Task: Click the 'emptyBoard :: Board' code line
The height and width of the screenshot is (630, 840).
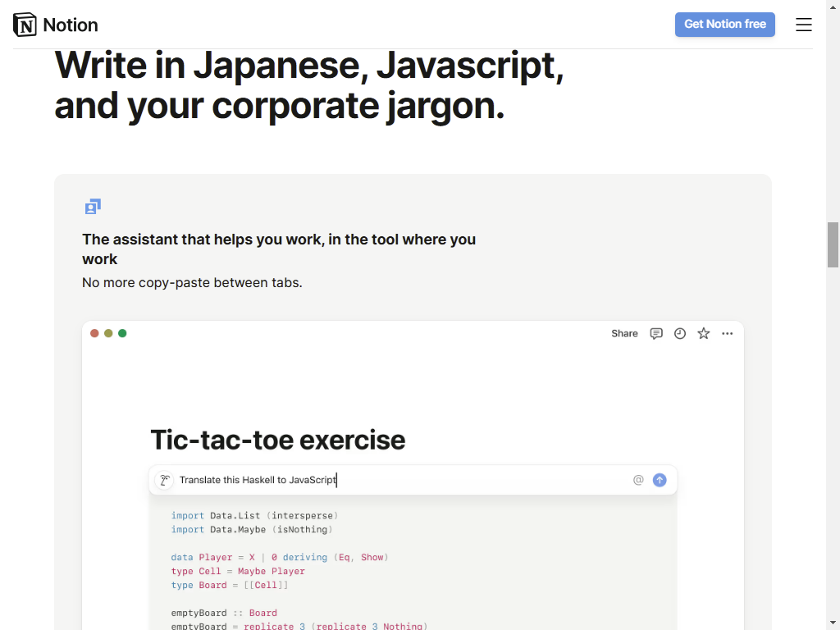Action: click(x=224, y=613)
